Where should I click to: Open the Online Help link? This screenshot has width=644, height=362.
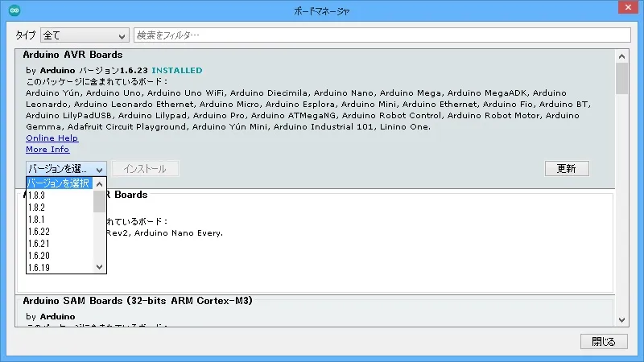[52, 138]
